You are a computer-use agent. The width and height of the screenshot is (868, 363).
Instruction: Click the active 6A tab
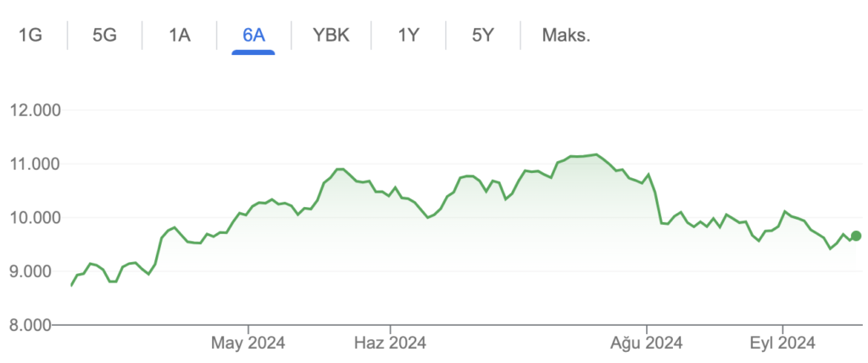point(253,36)
